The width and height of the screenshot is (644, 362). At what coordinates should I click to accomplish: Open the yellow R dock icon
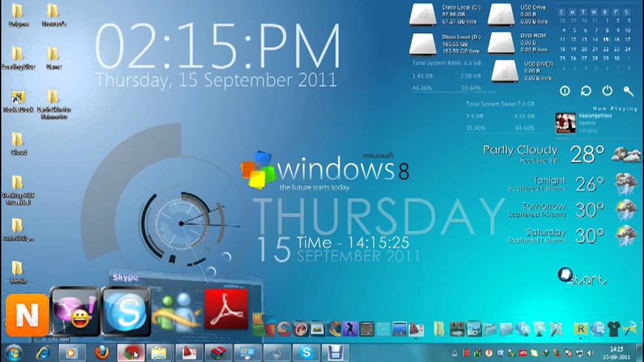tap(580, 329)
